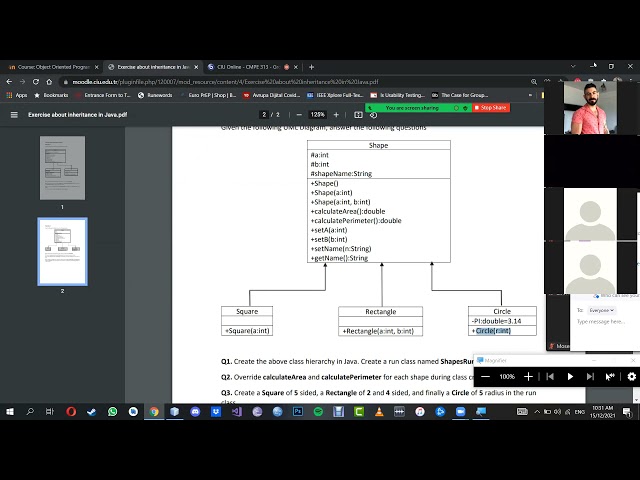This screenshot has height=480, width=640.
Task: Go to previous sentence in Magnifier
Action: (550, 376)
